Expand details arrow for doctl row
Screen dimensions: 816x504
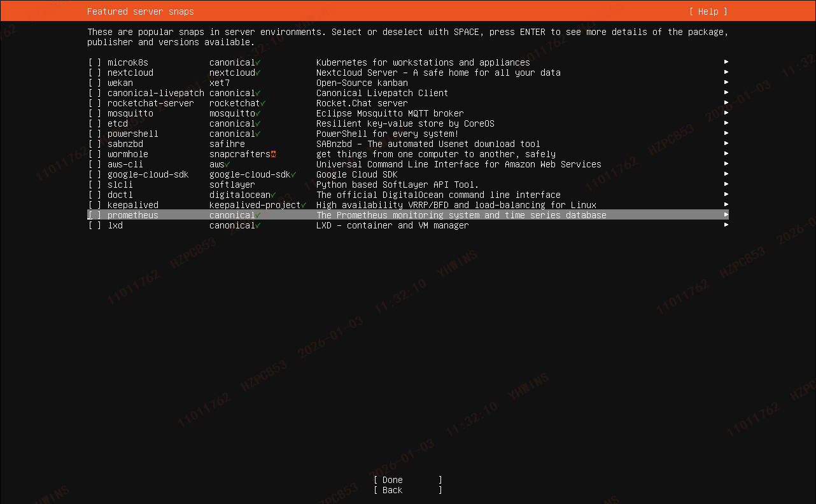[x=726, y=195]
